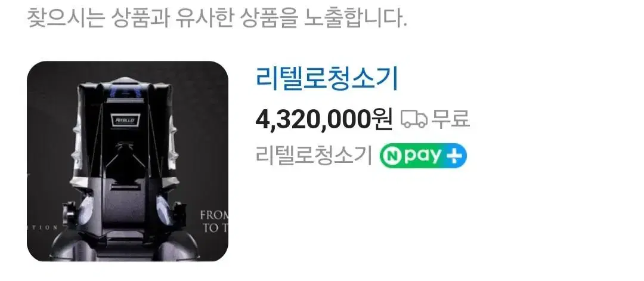Click the ITION text on thumbnail left edge
The width and height of the screenshot is (644, 281).
pyautogui.click(x=42, y=227)
